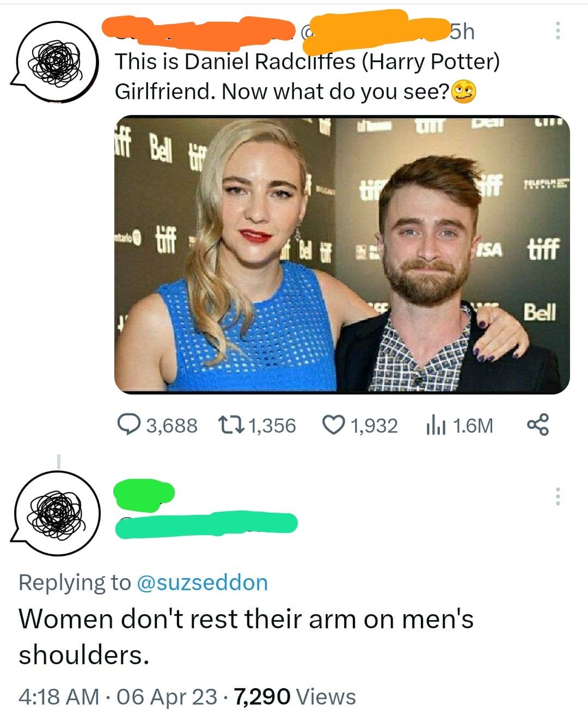588x722 pixels.
Task: Like the tweet with the heart icon
Action: point(333,424)
